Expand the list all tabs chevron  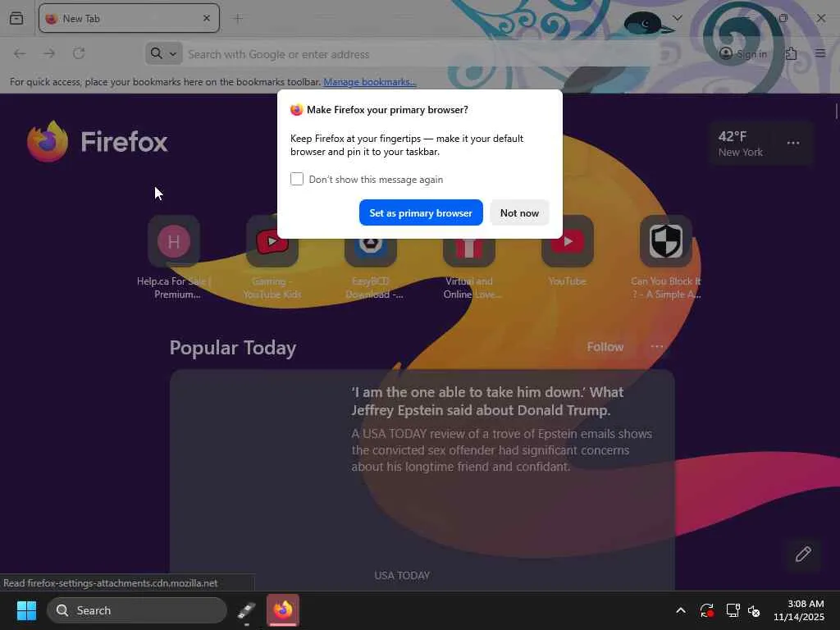(x=678, y=18)
